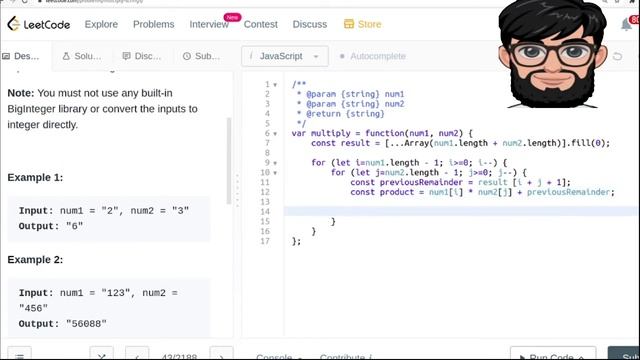Click the Example 2 heading

click(35, 260)
